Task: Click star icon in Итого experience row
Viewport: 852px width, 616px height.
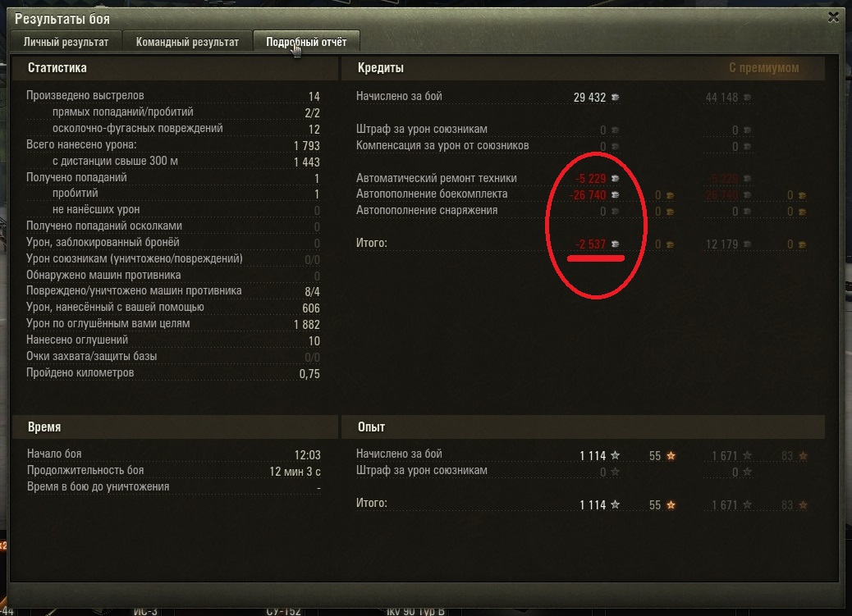Action: pyautogui.click(x=615, y=504)
